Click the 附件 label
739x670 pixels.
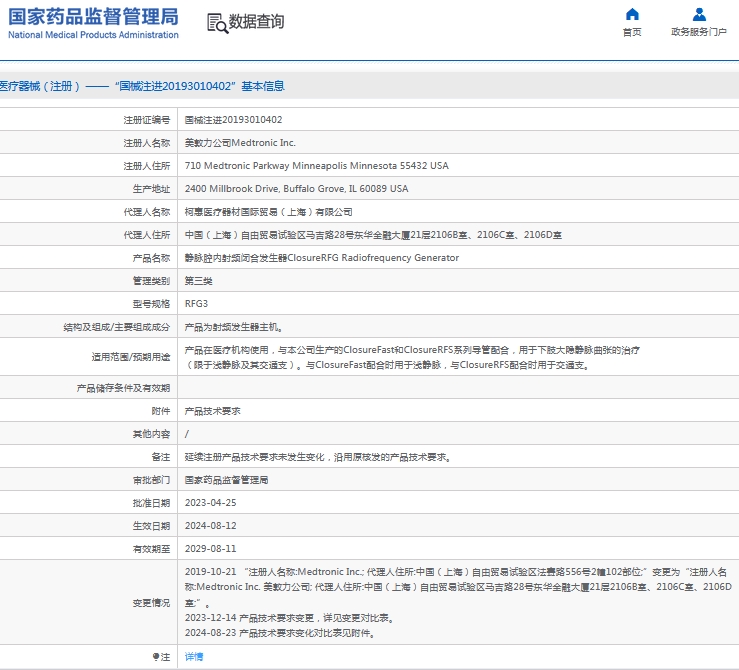point(161,411)
